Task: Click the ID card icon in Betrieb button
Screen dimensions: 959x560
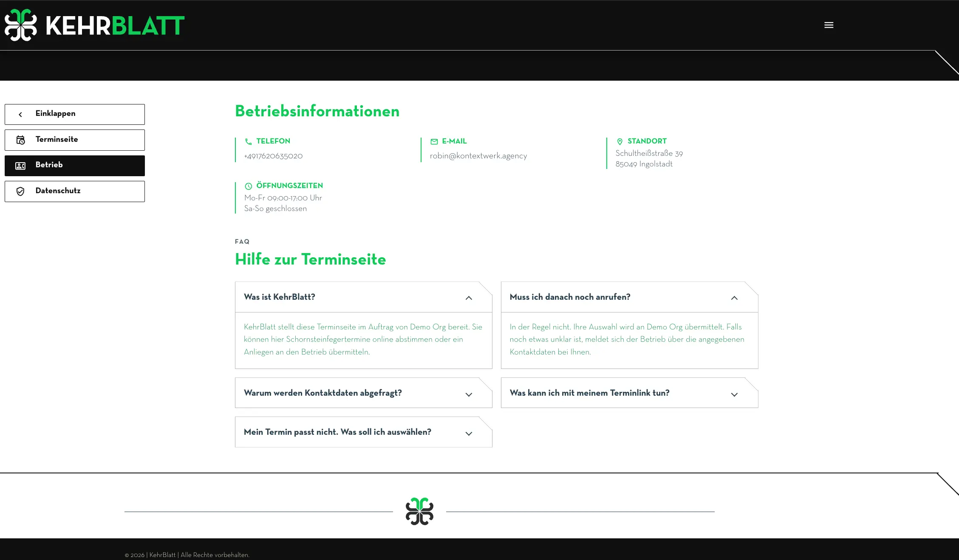Action: point(20,166)
